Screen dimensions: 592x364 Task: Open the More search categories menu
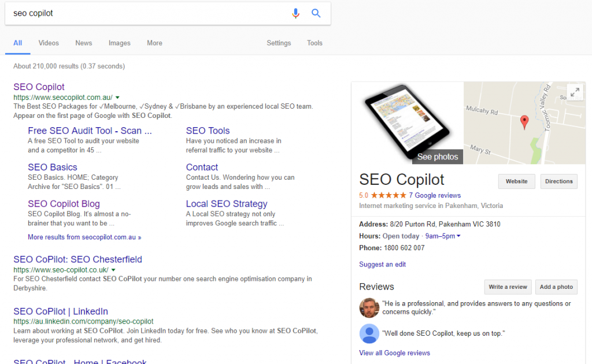point(154,43)
